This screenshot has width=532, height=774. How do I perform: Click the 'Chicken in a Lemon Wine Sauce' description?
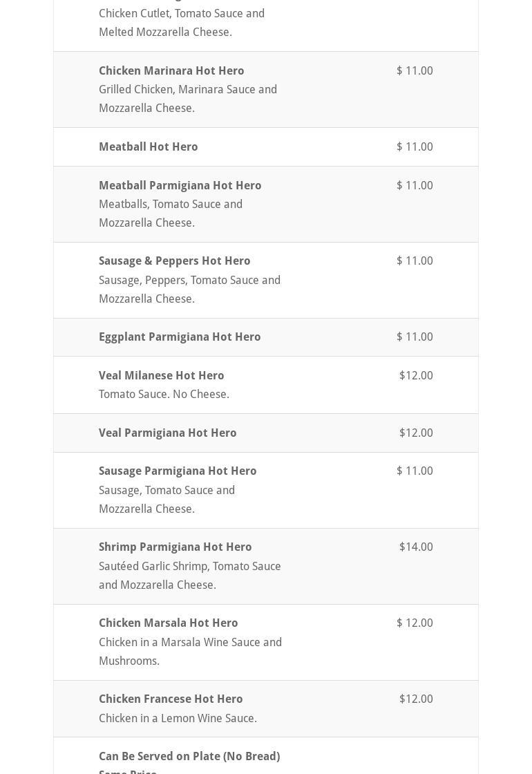pyautogui.click(x=178, y=718)
